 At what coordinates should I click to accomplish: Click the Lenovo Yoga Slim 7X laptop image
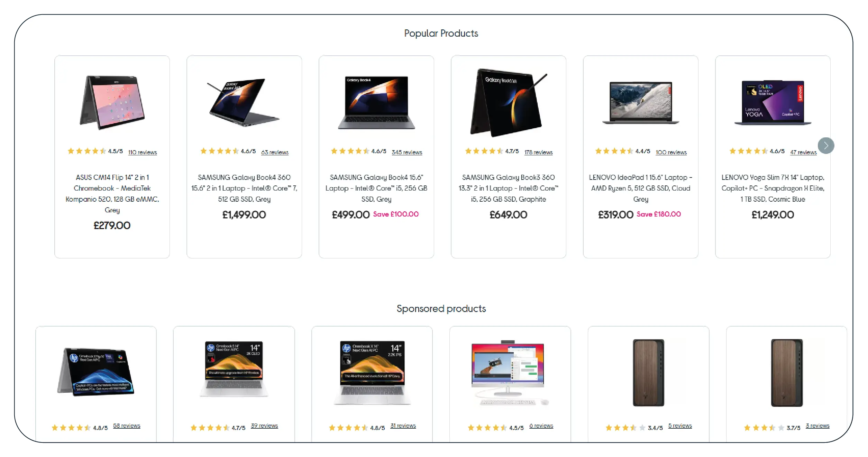point(773,102)
